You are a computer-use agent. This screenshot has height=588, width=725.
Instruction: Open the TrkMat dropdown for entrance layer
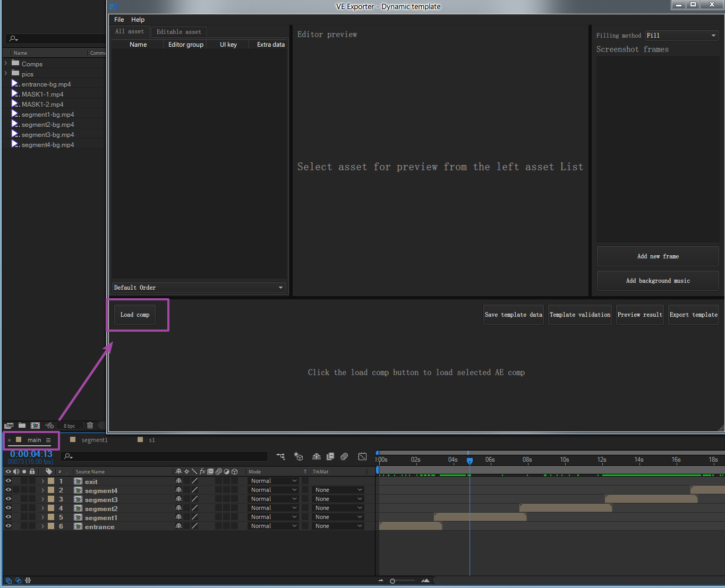[338, 526]
